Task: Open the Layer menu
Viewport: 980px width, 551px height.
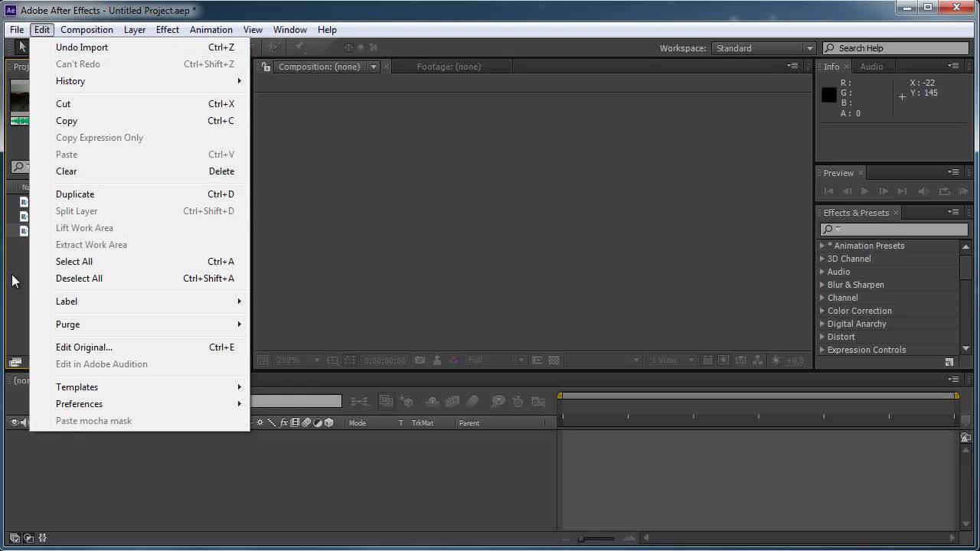Action: tap(135, 30)
